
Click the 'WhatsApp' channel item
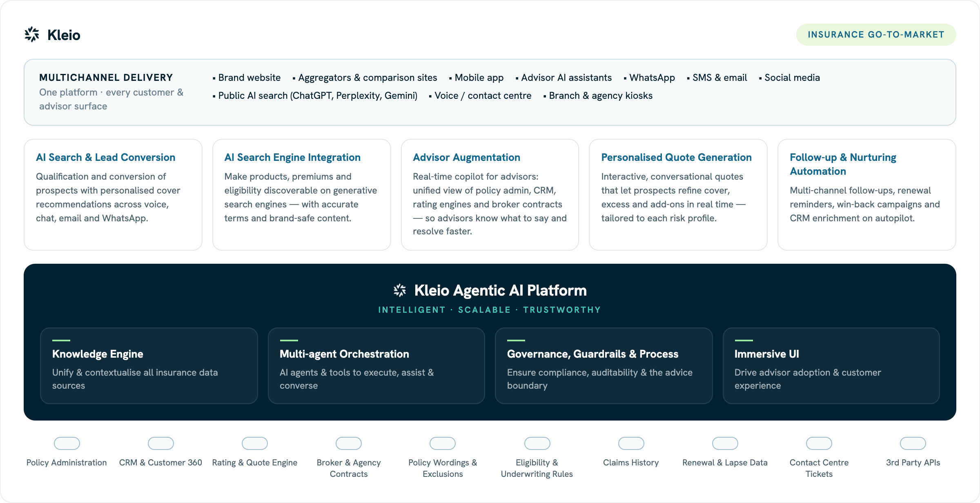tap(649, 78)
